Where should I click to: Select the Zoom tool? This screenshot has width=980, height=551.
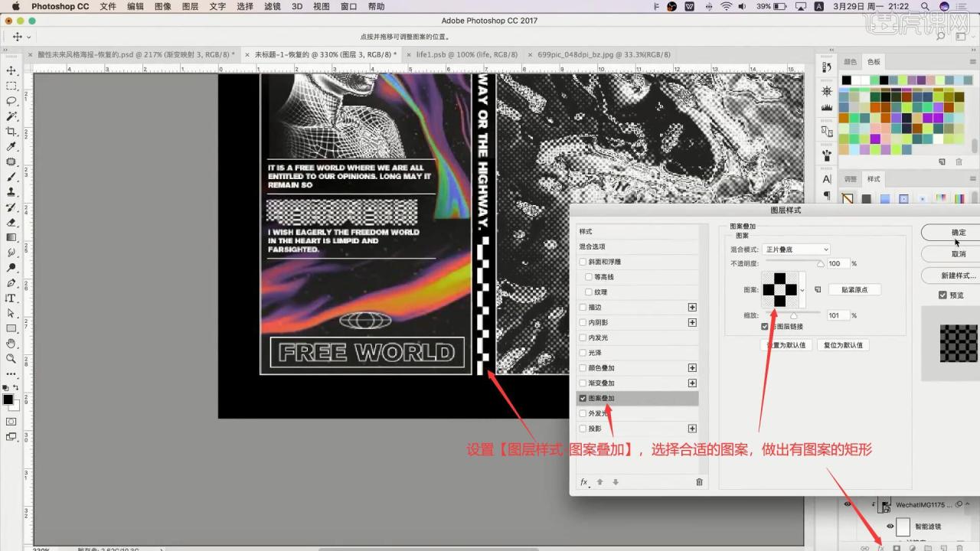[11, 358]
